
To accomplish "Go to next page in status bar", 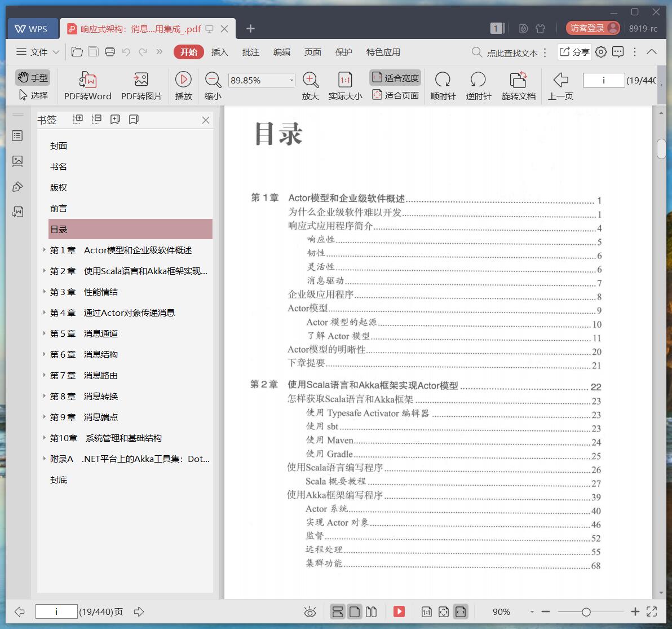I will pos(139,612).
